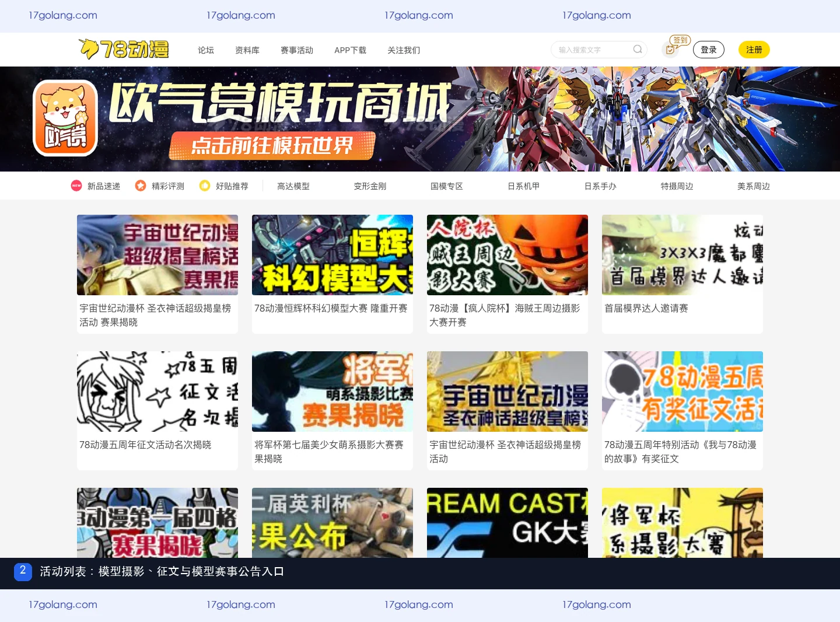This screenshot has width=840, height=622.
Task: Select the 日系机甲 category tab
Action: (524, 186)
